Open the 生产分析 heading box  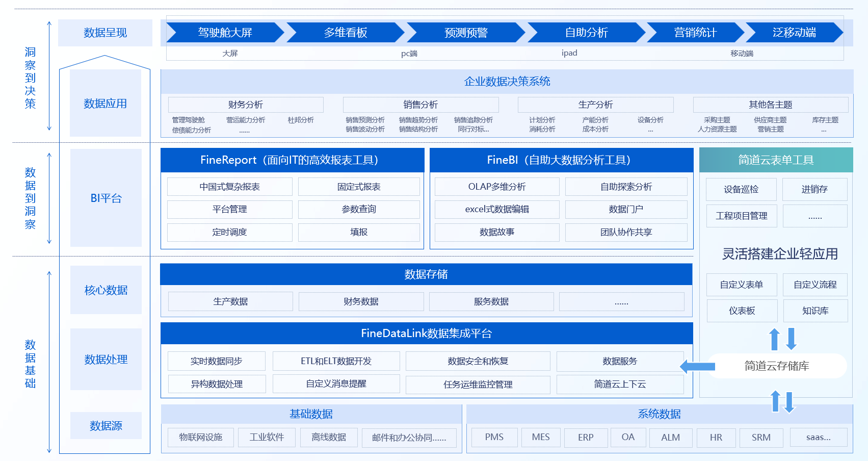595,105
